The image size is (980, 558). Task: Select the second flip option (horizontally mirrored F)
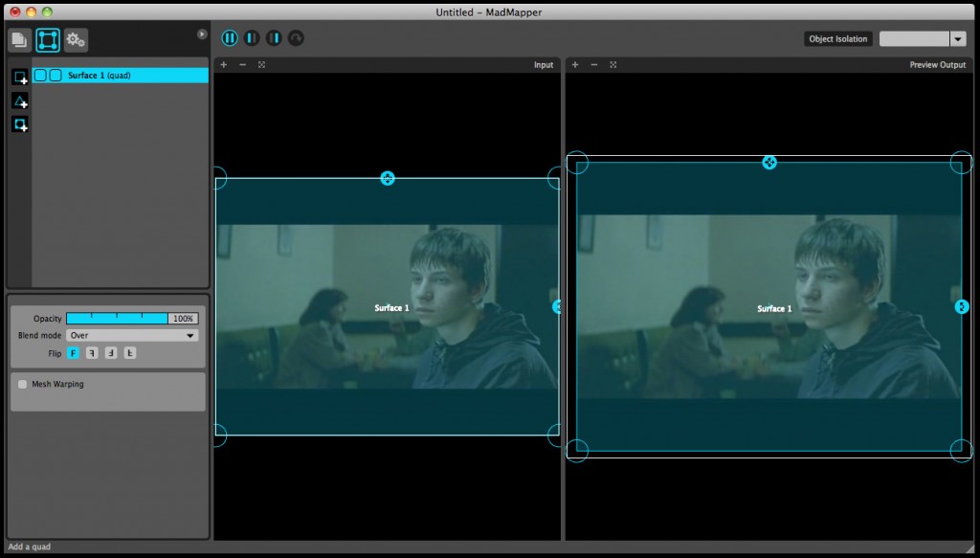coord(92,353)
